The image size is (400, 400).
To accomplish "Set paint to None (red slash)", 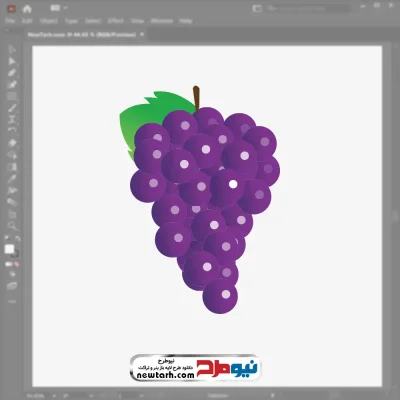I will 17,264.
